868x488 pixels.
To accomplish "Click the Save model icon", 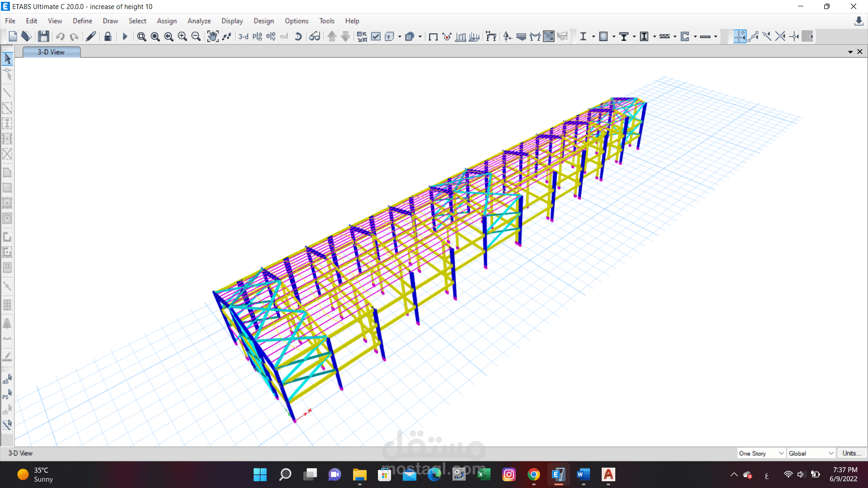I will [43, 37].
